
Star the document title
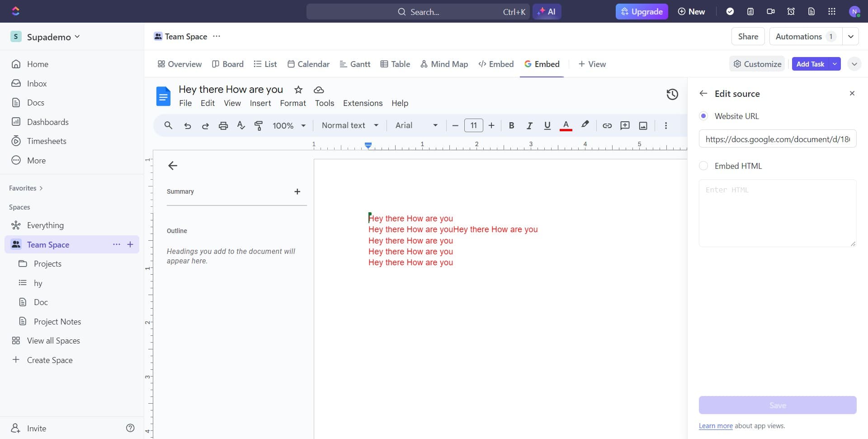click(x=298, y=90)
